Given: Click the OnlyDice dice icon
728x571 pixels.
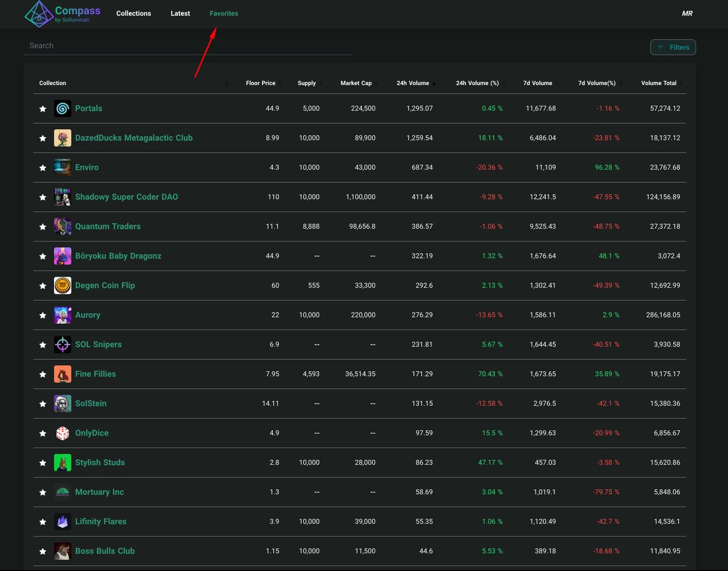Looking at the screenshot, I should pyautogui.click(x=62, y=433).
